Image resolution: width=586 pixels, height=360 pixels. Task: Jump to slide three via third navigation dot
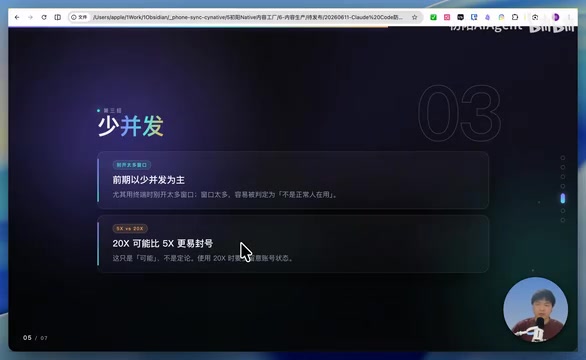pos(563,176)
